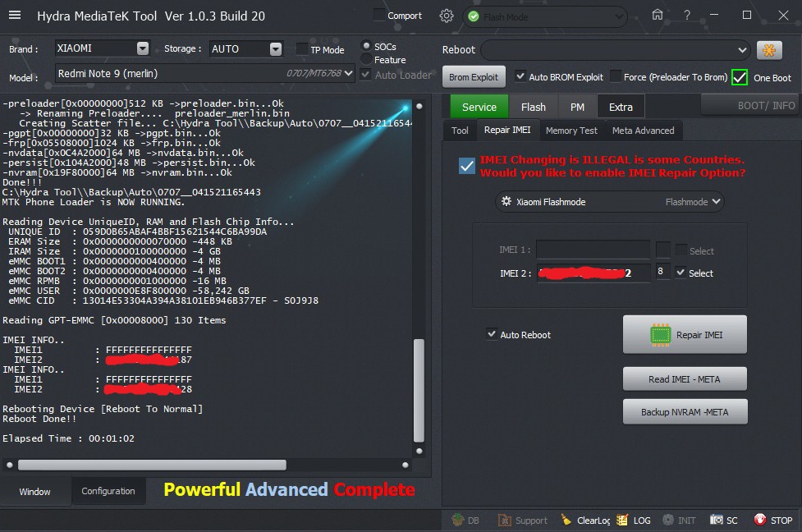Toggle Auto Loader checkbox
Screen dimensions: 802x532
click(365, 75)
